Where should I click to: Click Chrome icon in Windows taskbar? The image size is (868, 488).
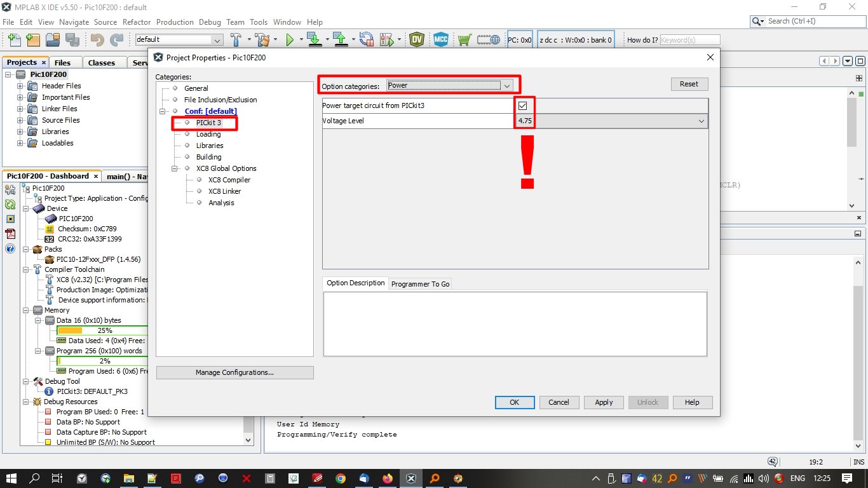tap(341, 478)
